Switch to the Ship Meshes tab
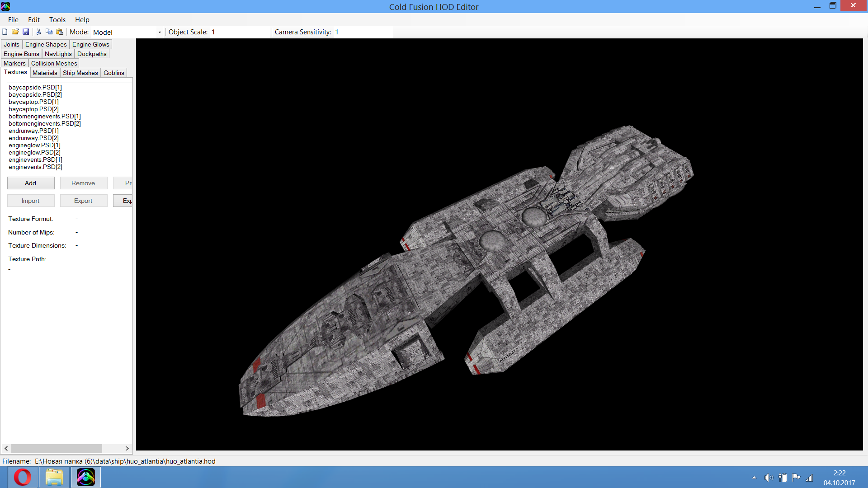 coord(80,73)
